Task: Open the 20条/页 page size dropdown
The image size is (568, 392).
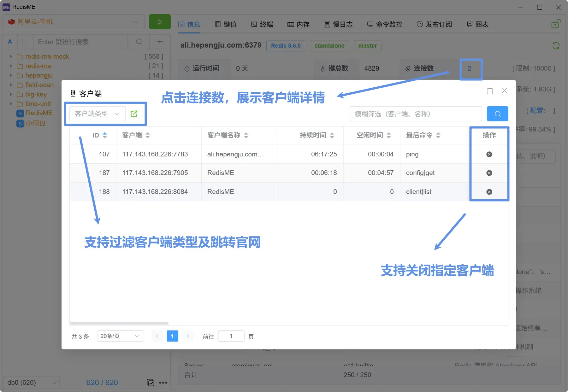Action: coord(120,336)
